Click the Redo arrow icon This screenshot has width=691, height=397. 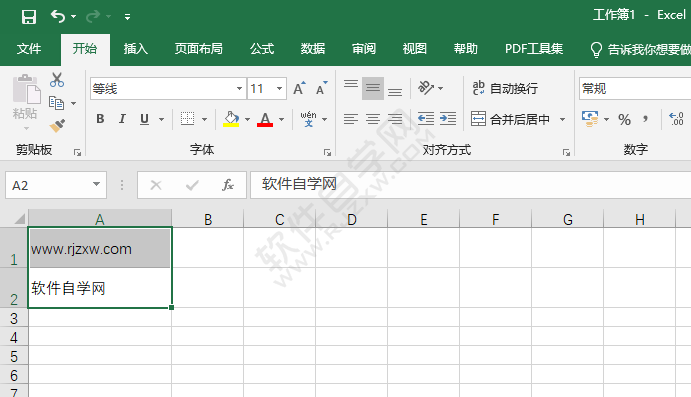(x=93, y=17)
